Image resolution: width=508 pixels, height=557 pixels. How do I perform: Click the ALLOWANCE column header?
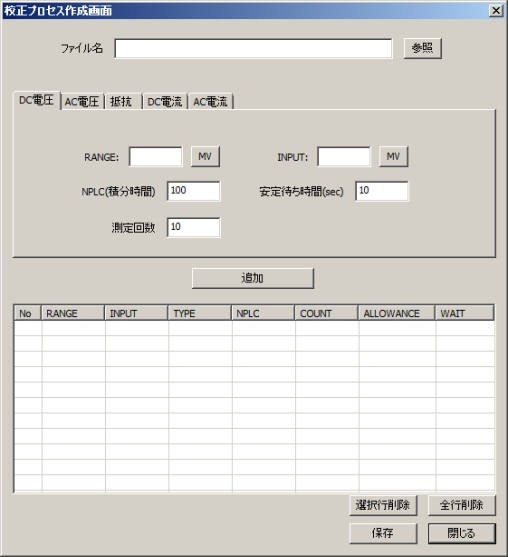[396, 313]
